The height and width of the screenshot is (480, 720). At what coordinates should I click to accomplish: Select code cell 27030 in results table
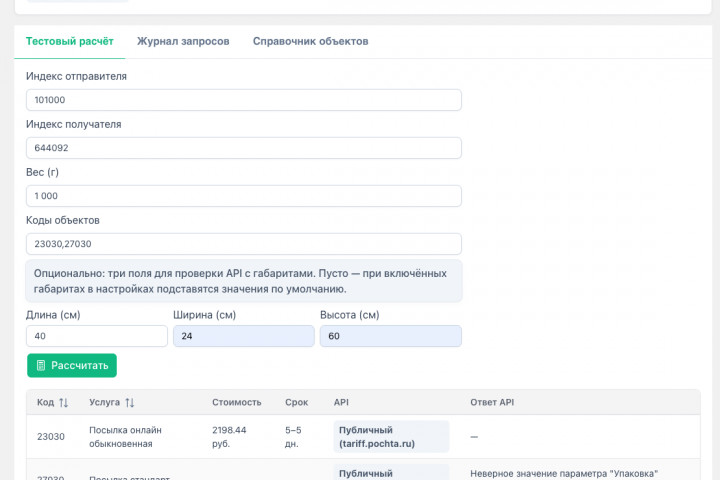click(x=51, y=478)
